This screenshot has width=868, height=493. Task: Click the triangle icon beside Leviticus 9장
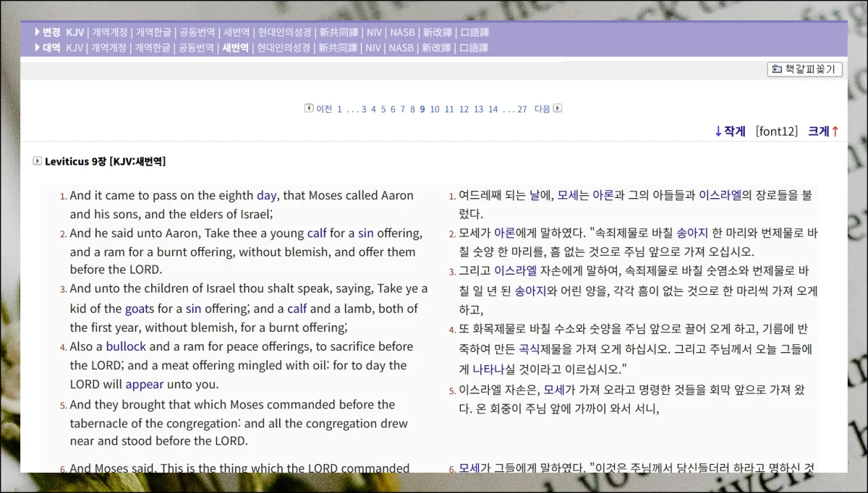(37, 161)
